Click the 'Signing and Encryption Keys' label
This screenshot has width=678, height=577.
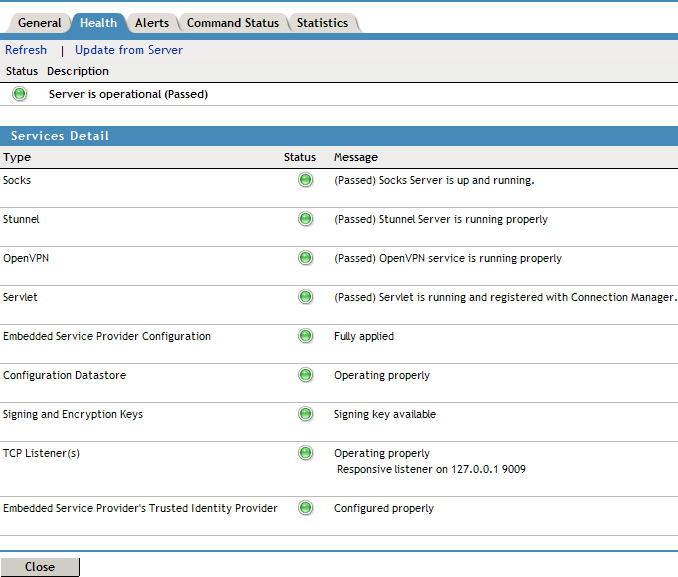tap(73, 414)
